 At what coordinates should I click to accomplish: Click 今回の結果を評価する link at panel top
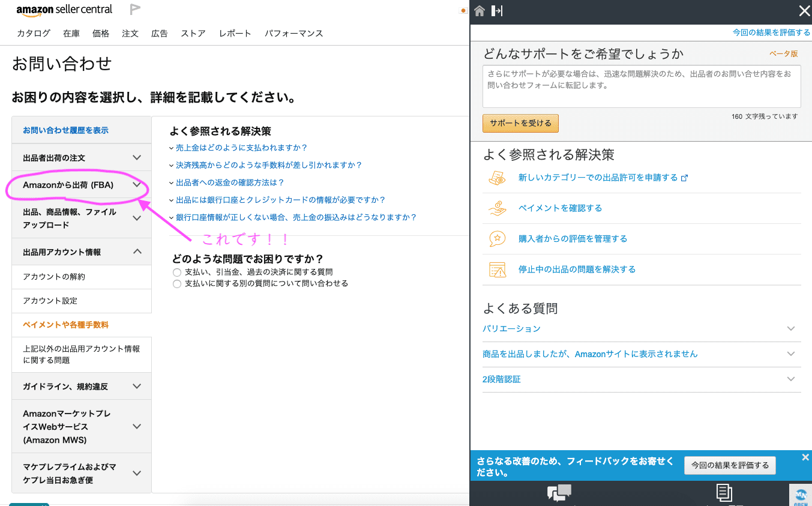click(x=771, y=32)
